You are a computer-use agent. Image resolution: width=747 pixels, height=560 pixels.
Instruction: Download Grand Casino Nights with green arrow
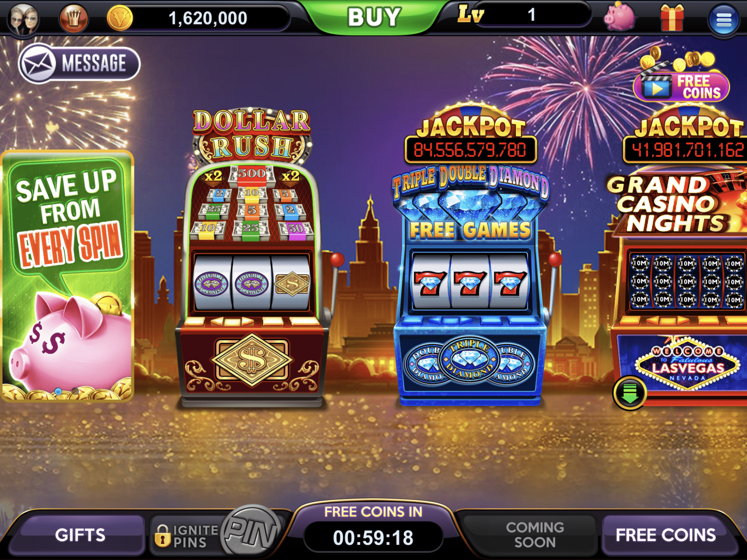click(630, 393)
